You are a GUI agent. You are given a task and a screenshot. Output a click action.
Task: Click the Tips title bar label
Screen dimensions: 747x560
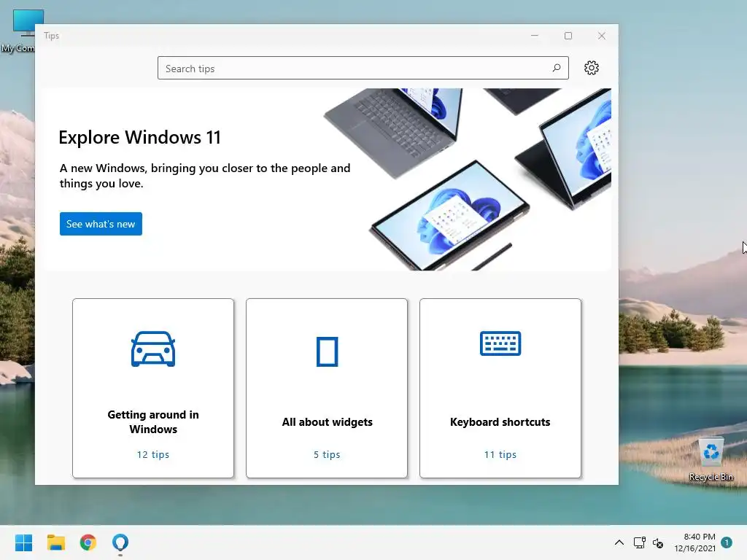coord(52,36)
